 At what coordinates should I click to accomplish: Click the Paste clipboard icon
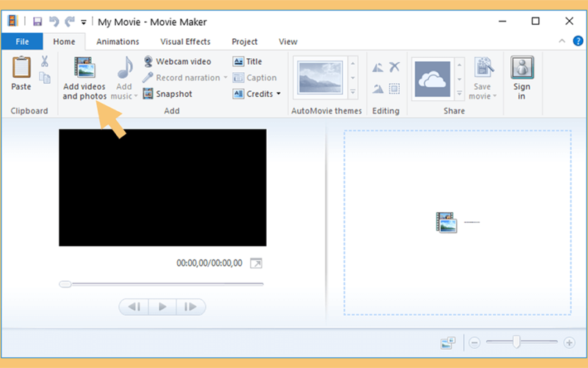pos(21,68)
